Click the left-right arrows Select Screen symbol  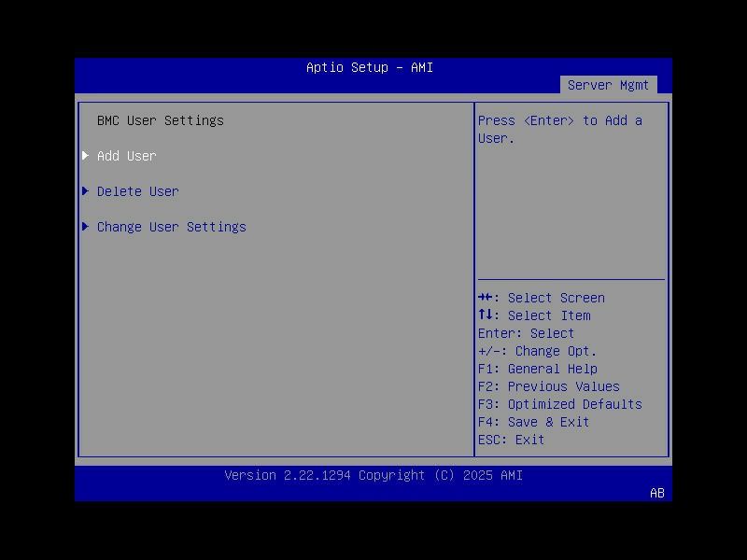(x=486, y=297)
